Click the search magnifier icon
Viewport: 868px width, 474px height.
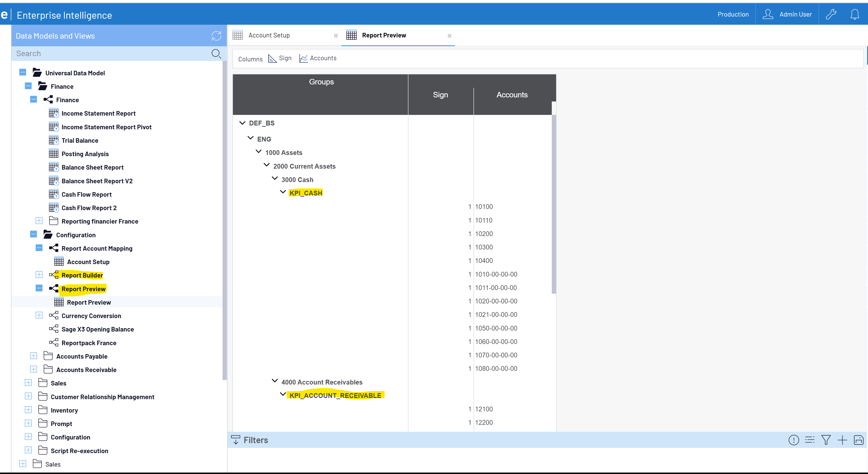click(216, 53)
